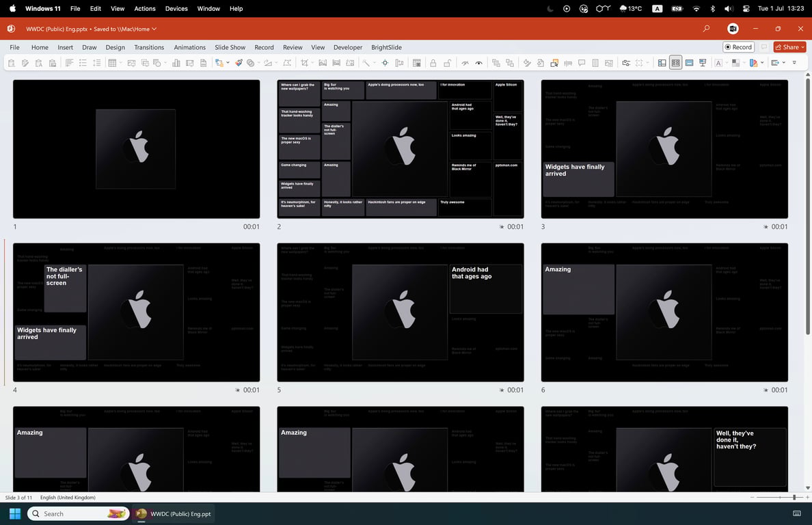Click the Crop tool icon

pos(305,63)
